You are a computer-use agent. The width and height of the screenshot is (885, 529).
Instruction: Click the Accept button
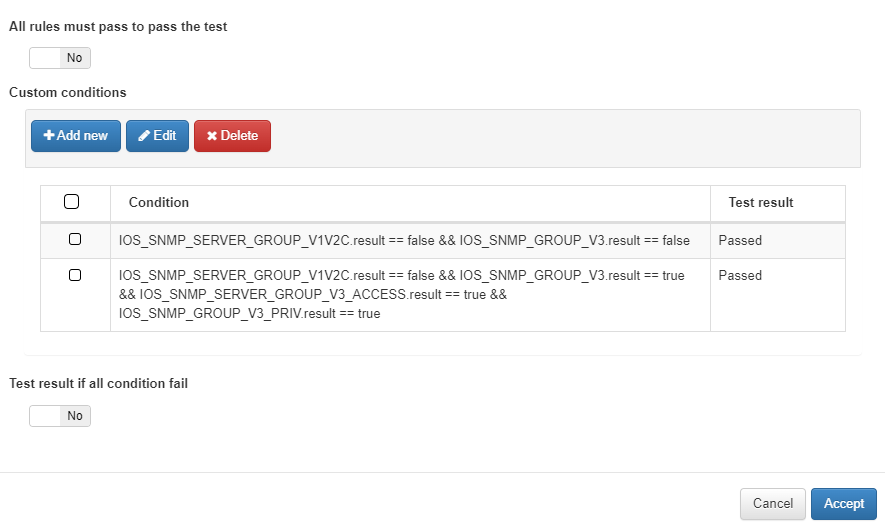click(843, 504)
